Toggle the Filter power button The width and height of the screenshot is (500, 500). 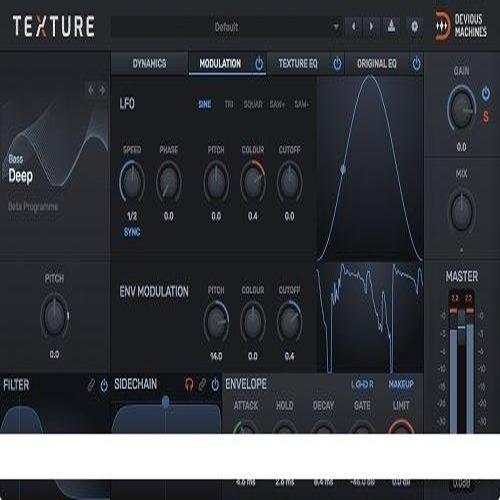pyautogui.click(x=104, y=385)
